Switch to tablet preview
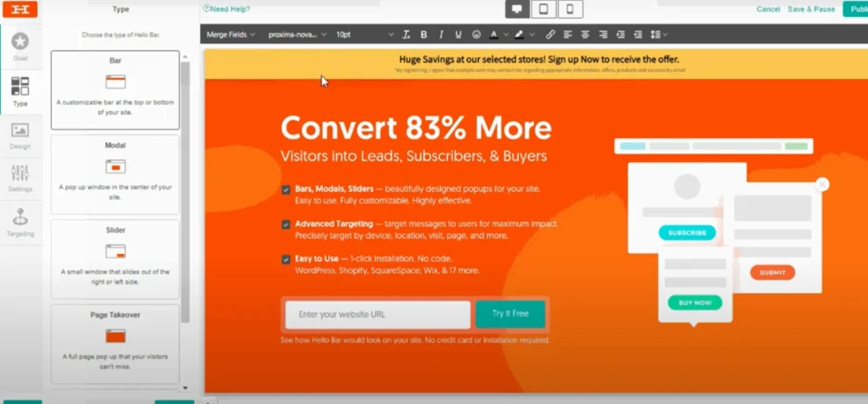Screen dimensions: 868x404 pos(543,9)
